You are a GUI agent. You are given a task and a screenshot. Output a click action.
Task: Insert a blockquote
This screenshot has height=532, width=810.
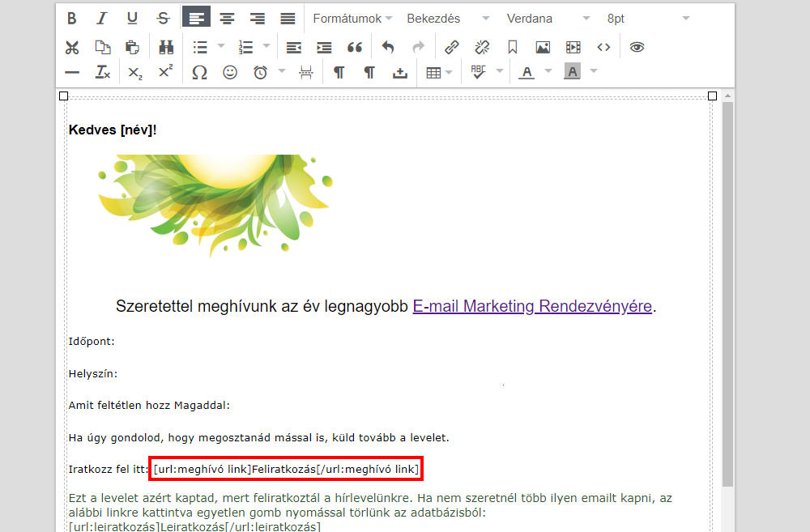point(355,48)
